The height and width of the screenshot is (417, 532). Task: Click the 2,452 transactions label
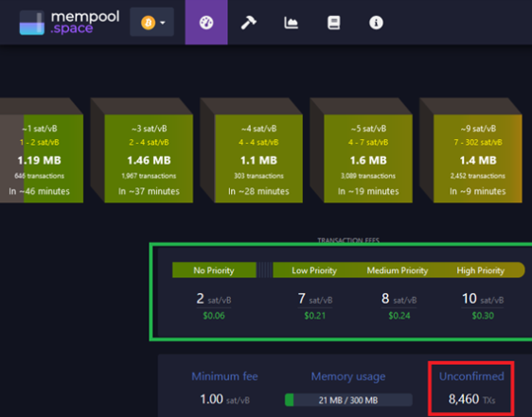[x=478, y=176]
